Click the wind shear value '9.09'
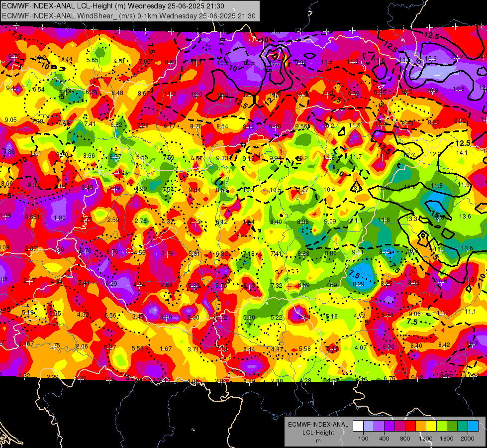 pyautogui.click(x=330, y=222)
